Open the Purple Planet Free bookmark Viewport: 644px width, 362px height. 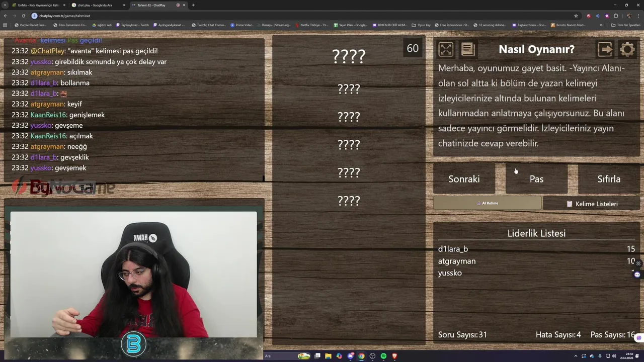pyautogui.click(x=30, y=25)
